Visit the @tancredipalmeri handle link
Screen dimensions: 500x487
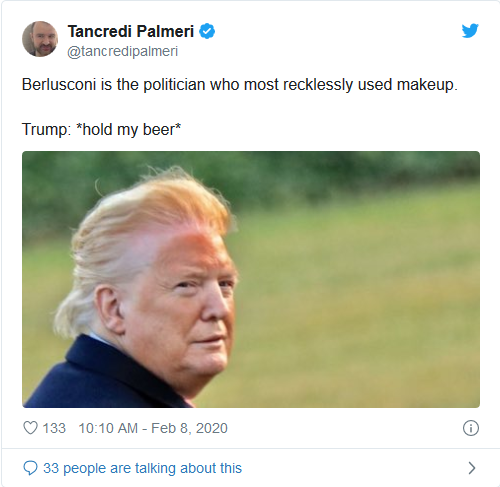(123, 51)
